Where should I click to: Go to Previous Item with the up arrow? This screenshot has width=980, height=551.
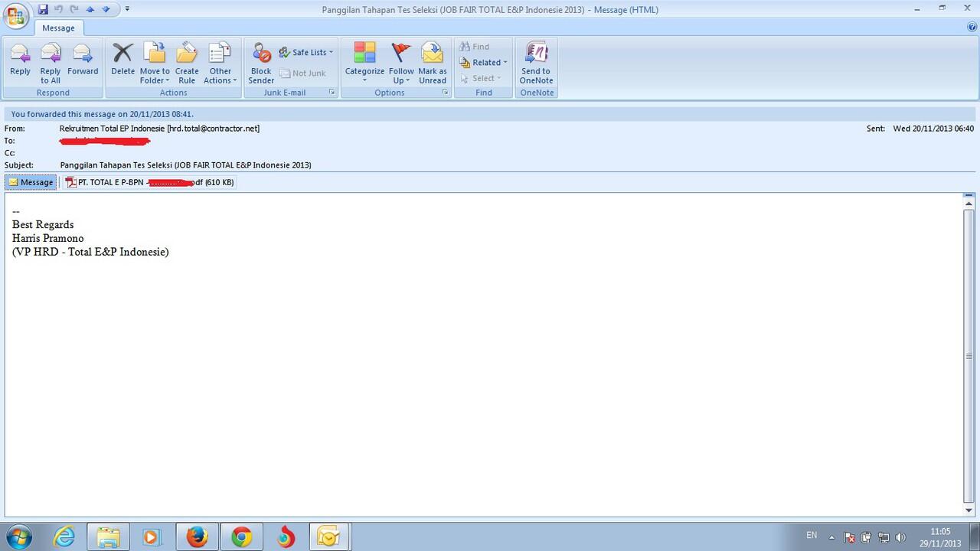pyautogui.click(x=90, y=9)
